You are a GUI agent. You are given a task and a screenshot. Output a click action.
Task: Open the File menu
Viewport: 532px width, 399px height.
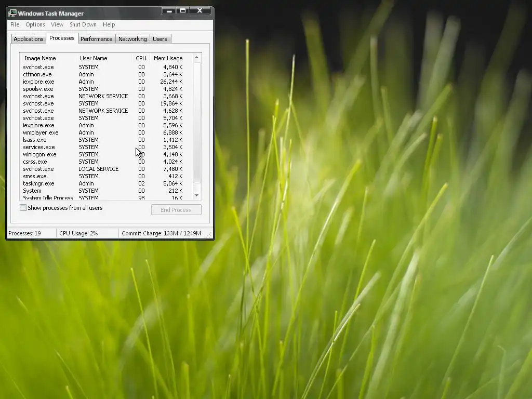[15, 24]
